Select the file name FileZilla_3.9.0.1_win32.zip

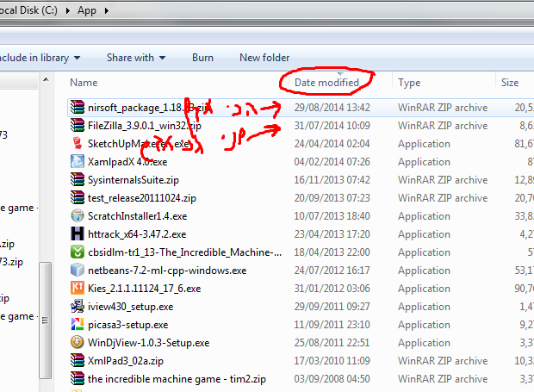coord(145,126)
